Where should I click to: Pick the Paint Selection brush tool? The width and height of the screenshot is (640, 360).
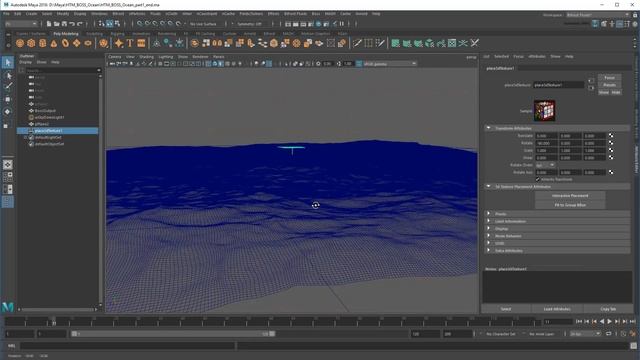pyautogui.click(x=8, y=87)
